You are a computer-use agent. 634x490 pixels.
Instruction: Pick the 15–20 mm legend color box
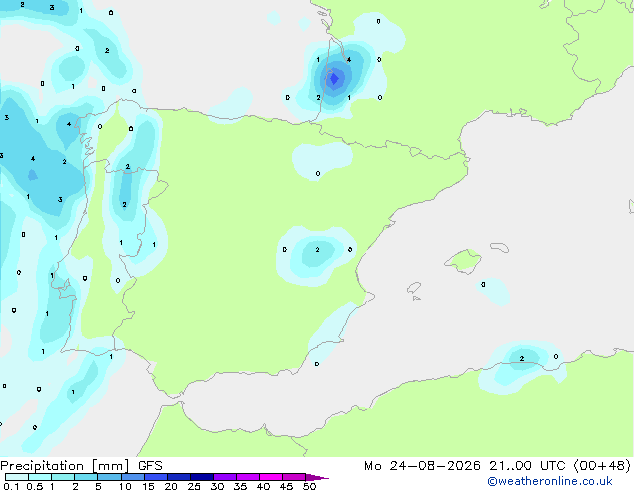pyautogui.click(x=155, y=477)
